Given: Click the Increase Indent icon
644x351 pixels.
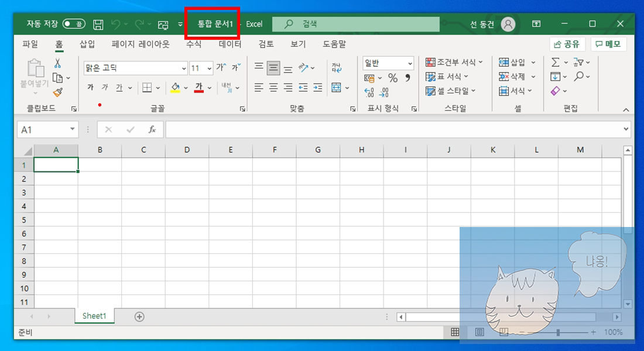Looking at the screenshot, I should tap(317, 87).
